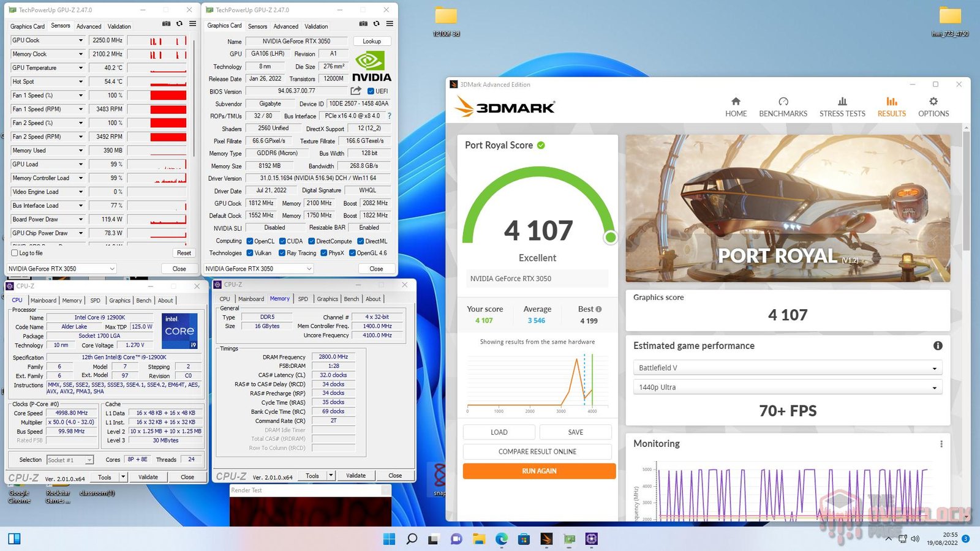Viewport: 980px width, 551px height.
Task: Click the COMPARE RESULT ONLINE button
Action: [537, 452]
